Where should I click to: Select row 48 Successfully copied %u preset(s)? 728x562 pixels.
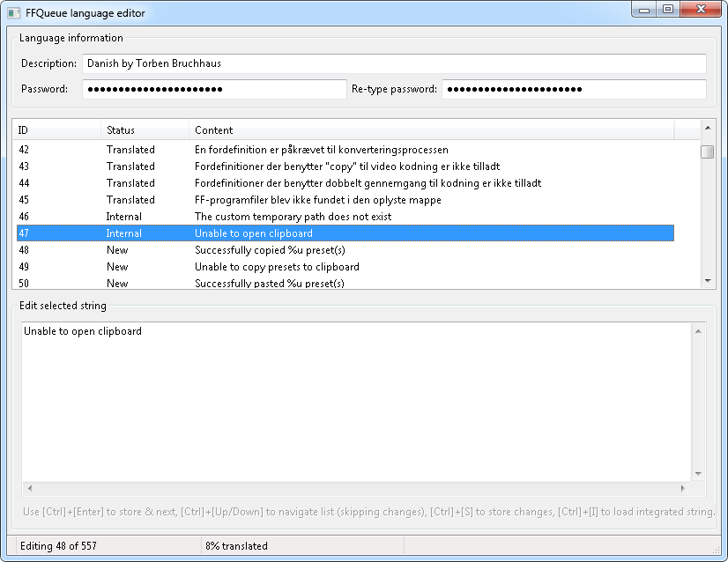(x=345, y=249)
